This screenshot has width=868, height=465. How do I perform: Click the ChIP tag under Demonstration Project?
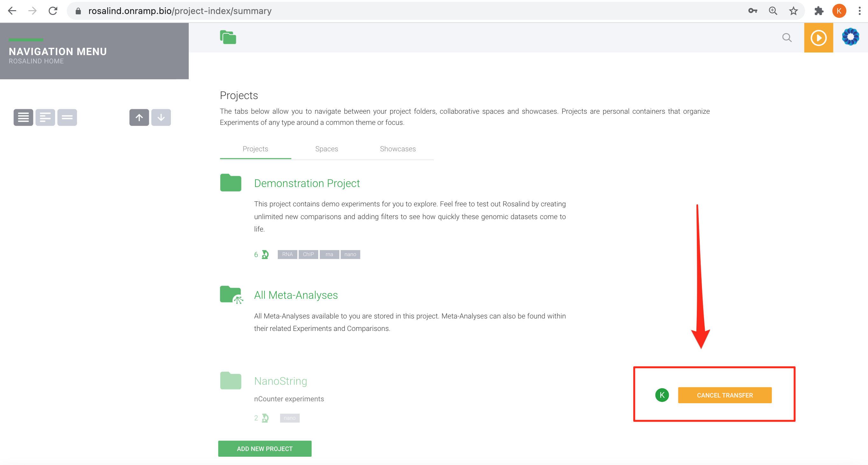click(308, 254)
